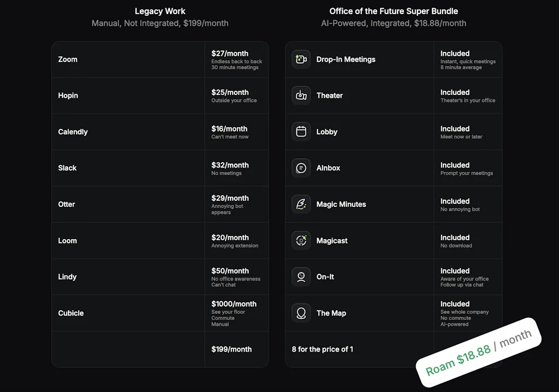Click 'AI-Powered, Integrated, $18.88/month' subtitle
This screenshot has height=392, width=559.
(394, 23)
